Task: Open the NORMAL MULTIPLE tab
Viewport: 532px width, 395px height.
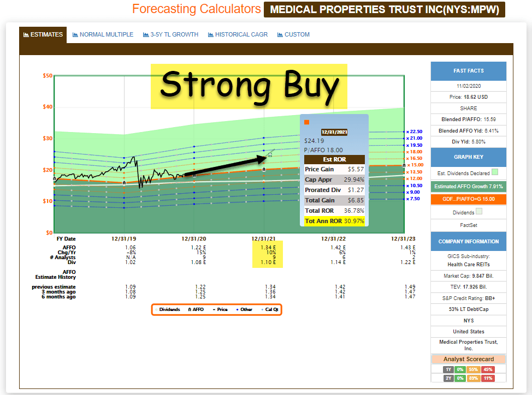Action: click(x=103, y=34)
